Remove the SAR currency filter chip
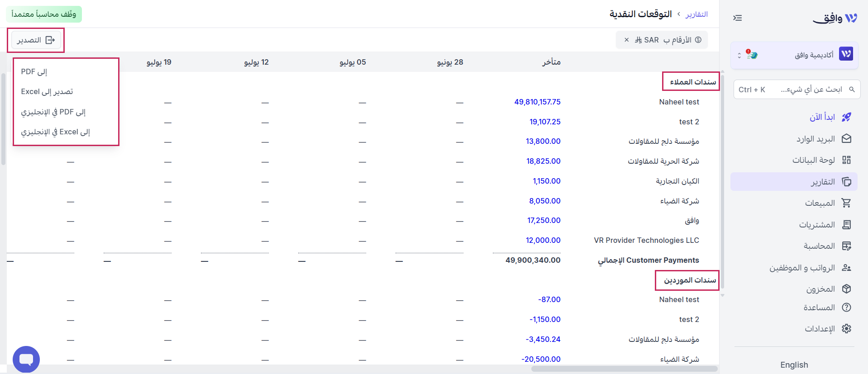Screen dimensions: 868x374 coord(626,40)
